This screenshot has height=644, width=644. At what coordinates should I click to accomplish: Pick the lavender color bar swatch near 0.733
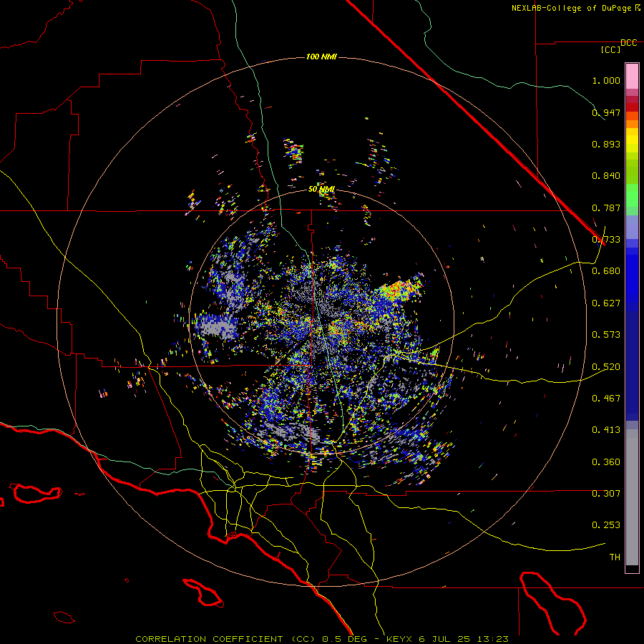coord(632,227)
